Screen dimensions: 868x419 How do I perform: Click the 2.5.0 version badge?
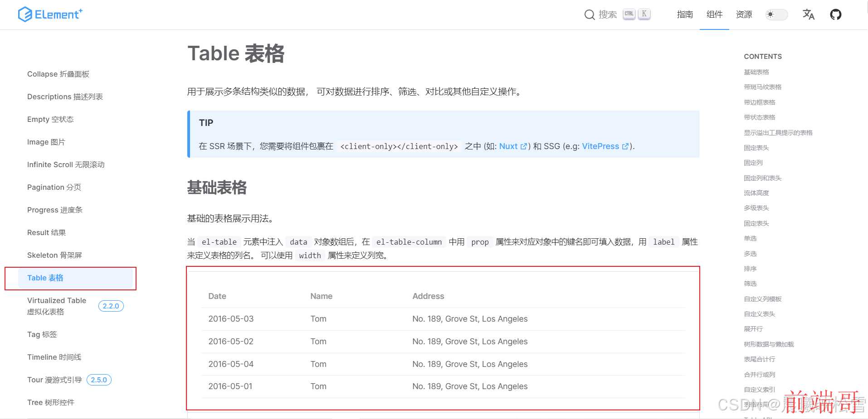[x=99, y=380]
